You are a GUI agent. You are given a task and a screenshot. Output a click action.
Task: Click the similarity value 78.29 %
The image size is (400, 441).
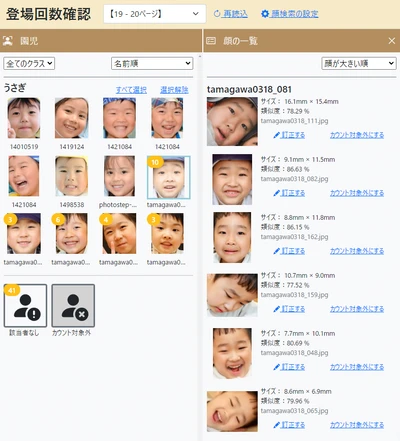coord(298,111)
